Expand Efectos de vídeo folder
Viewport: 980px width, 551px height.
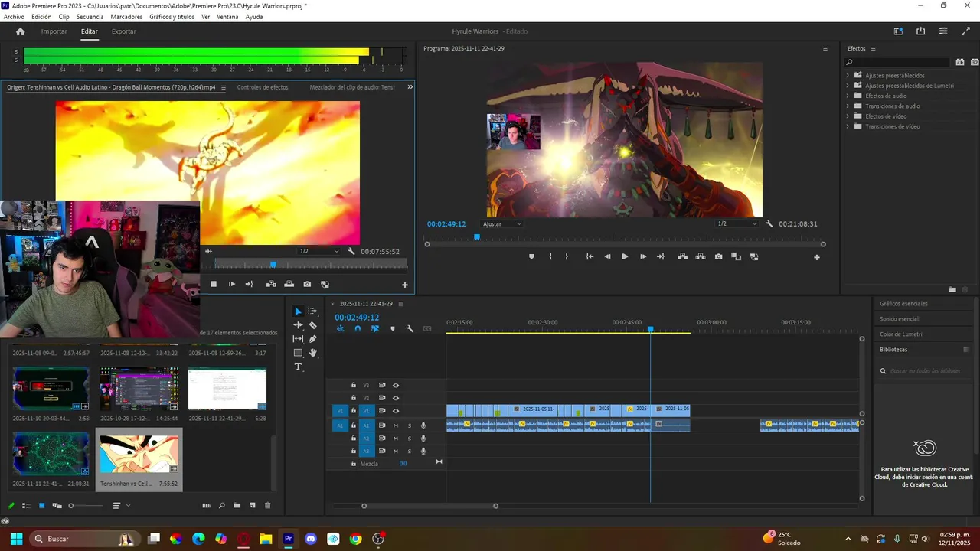click(848, 116)
